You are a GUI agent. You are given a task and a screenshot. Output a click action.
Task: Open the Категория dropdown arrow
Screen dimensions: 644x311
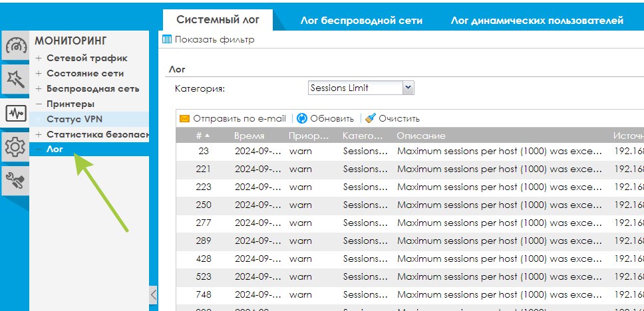pos(407,88)
